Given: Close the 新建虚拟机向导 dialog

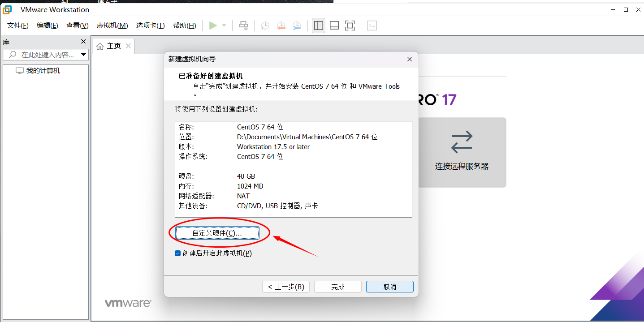Looking at the screenshot, I should (409, 59).
